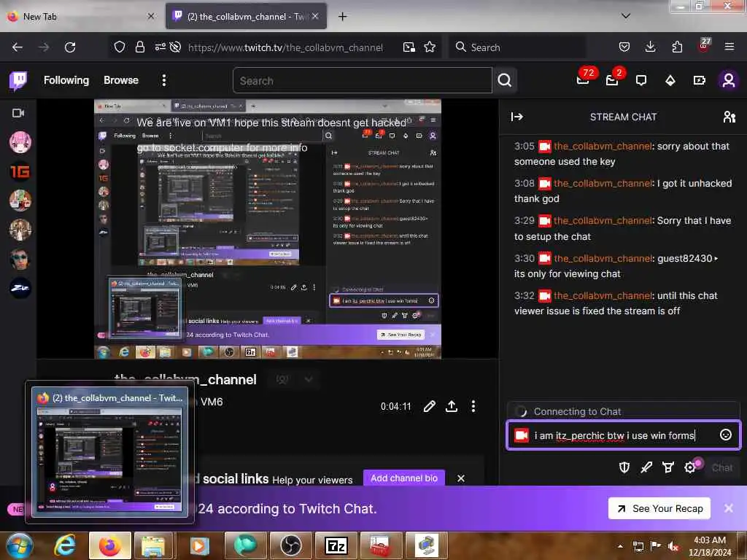Viewport: 747px width, 560px height.
Task: Open the Whispers speech bubble icon
Action: (x=641, y=80)
